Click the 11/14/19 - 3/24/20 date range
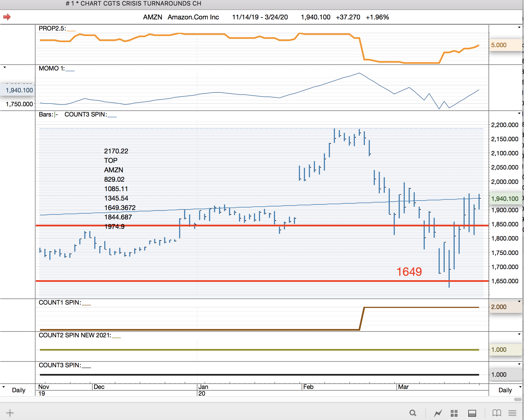The image size is (524, 420). [260, 17]
